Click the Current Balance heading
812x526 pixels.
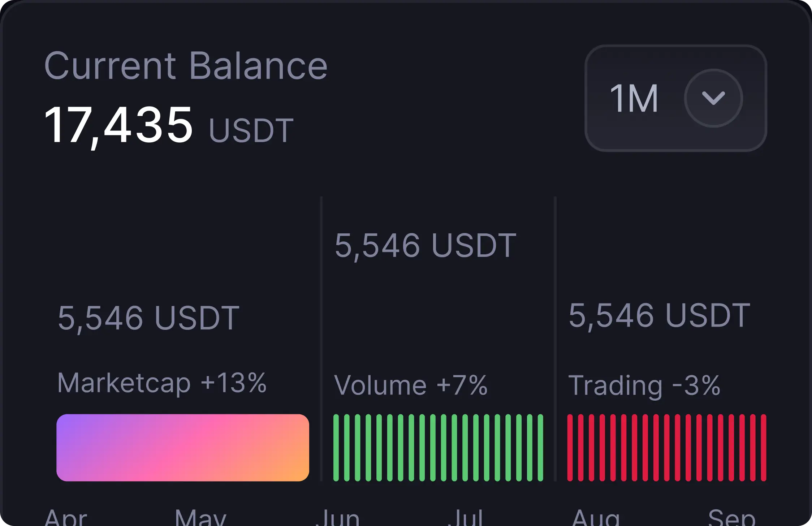[x=186, y=66]
